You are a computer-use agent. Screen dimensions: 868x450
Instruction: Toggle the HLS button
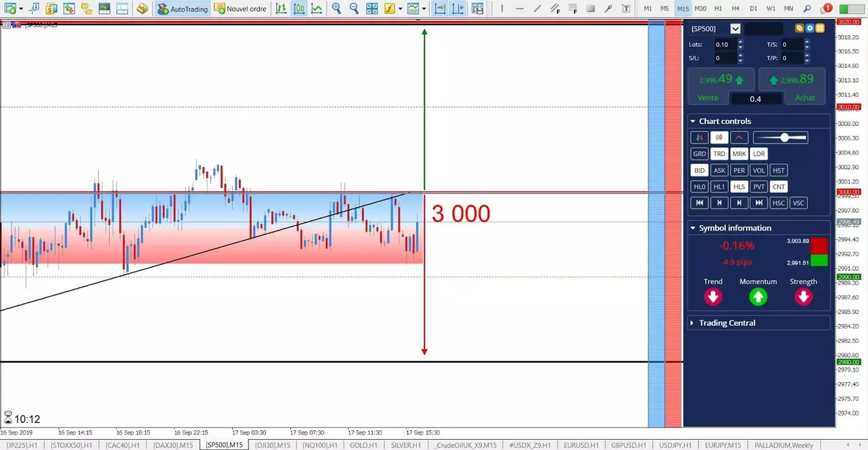tap(739, 186)
